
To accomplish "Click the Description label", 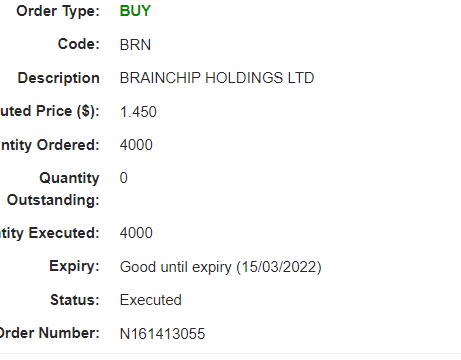I will (59, 78).
